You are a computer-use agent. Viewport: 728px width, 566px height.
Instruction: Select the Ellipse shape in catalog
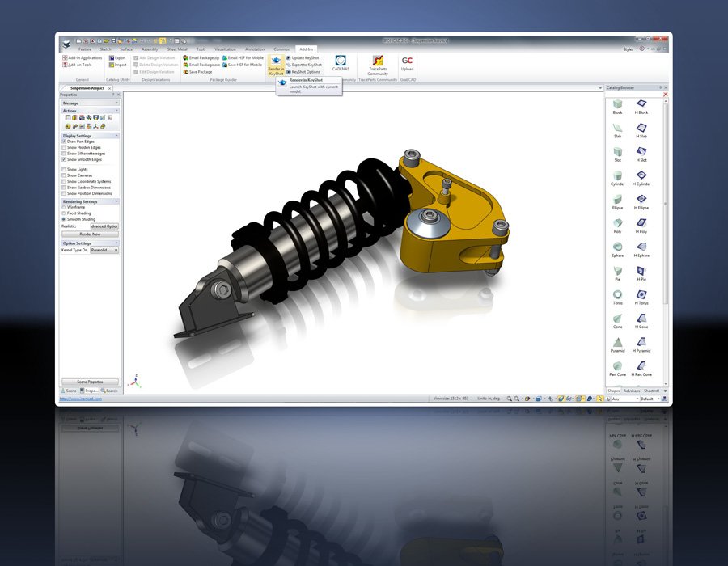click(617, 202)
